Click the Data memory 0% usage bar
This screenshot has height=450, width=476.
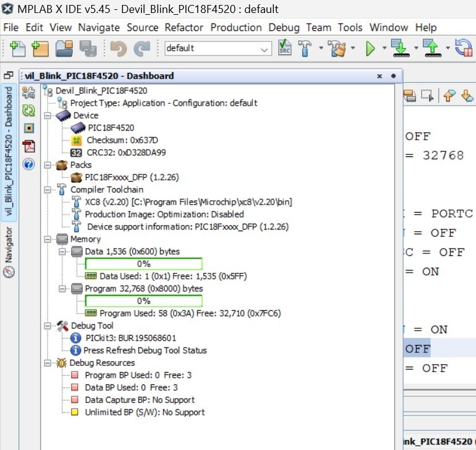pyautogui.click(x=144, y=264)
